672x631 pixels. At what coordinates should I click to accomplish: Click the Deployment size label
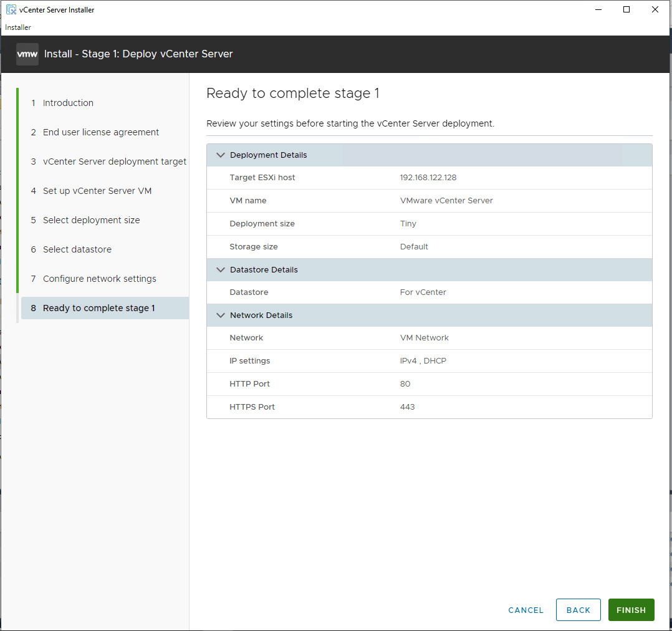262,224
